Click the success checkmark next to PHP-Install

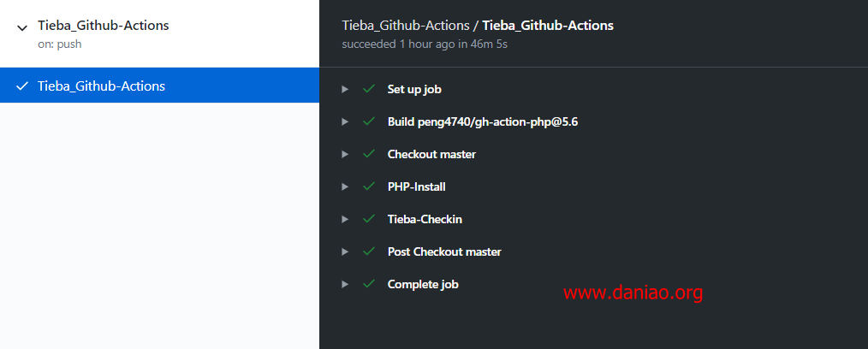[x=369, y=186]
